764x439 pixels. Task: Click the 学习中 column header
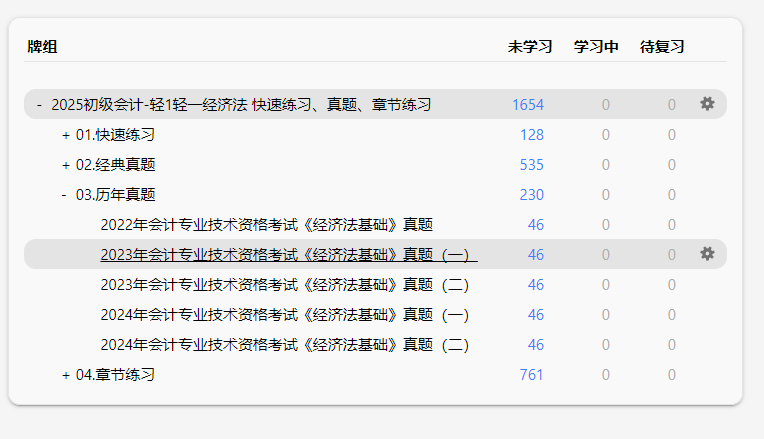(596, 47)
